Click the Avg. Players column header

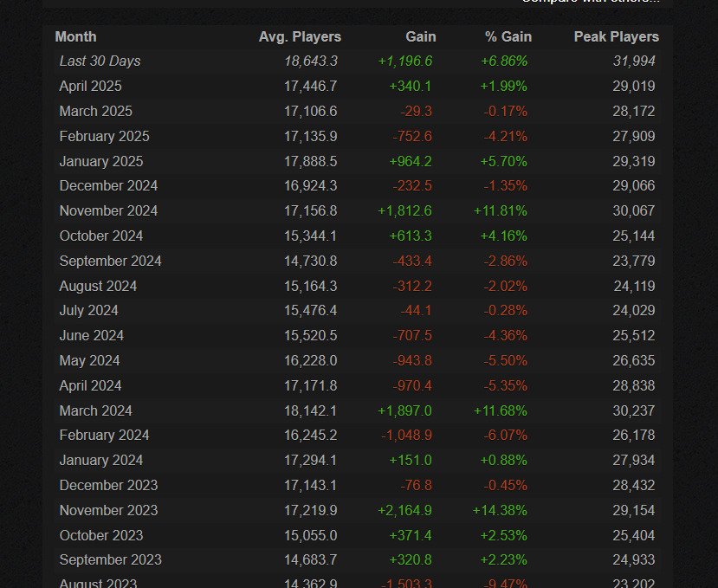(x=300, y=36)
